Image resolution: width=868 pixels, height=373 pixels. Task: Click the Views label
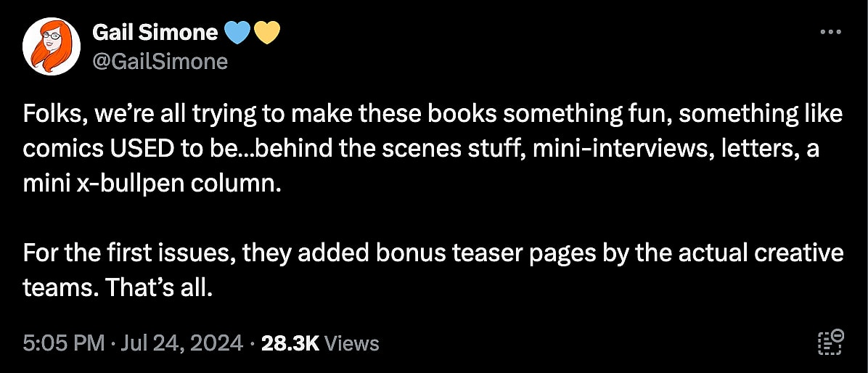coord(351,343)
